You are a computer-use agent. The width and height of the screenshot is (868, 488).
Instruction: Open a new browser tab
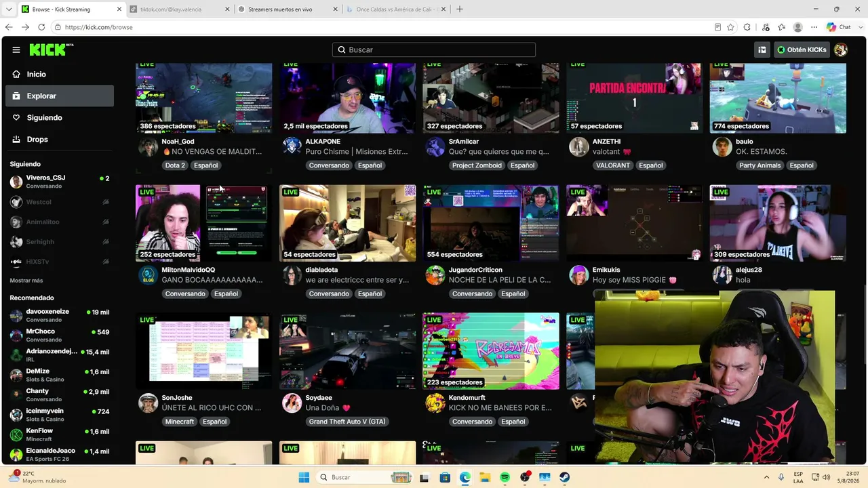point(460,9)
